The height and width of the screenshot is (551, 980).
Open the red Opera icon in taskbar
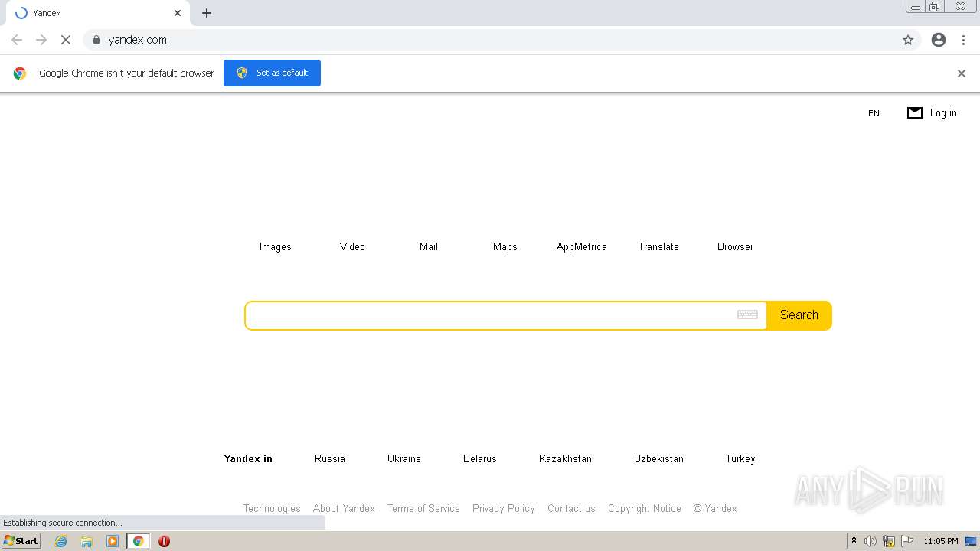[x=164, y=541]
